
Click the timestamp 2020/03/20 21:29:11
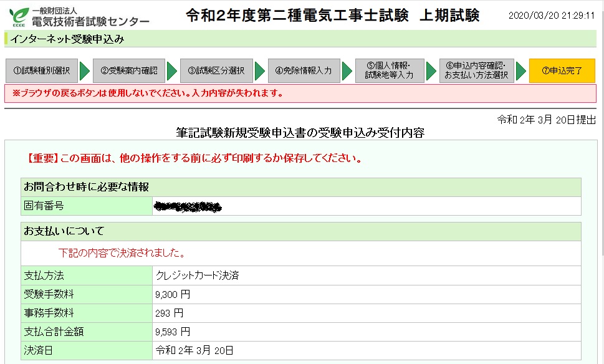click(x=552, y=16)
